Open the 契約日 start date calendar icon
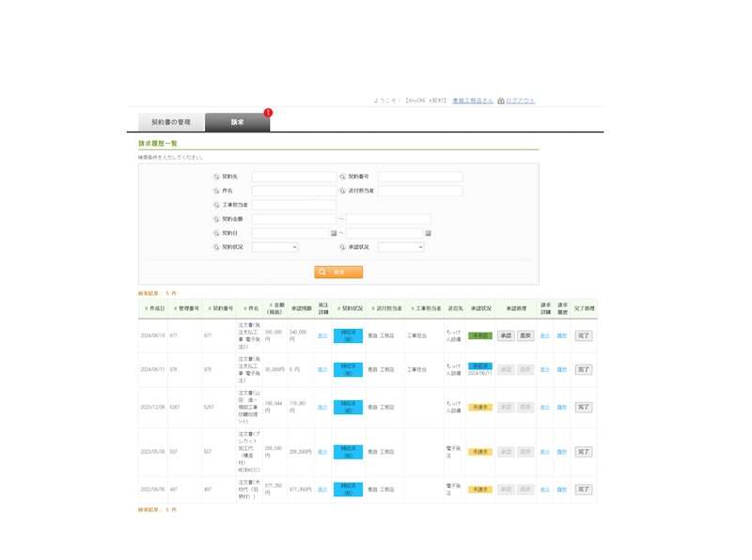Screen dimensions: 752x560 click(x=333, y=233)
